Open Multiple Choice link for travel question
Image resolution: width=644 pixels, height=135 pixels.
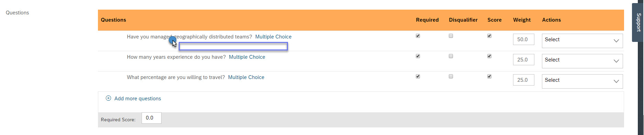point(246,77)
